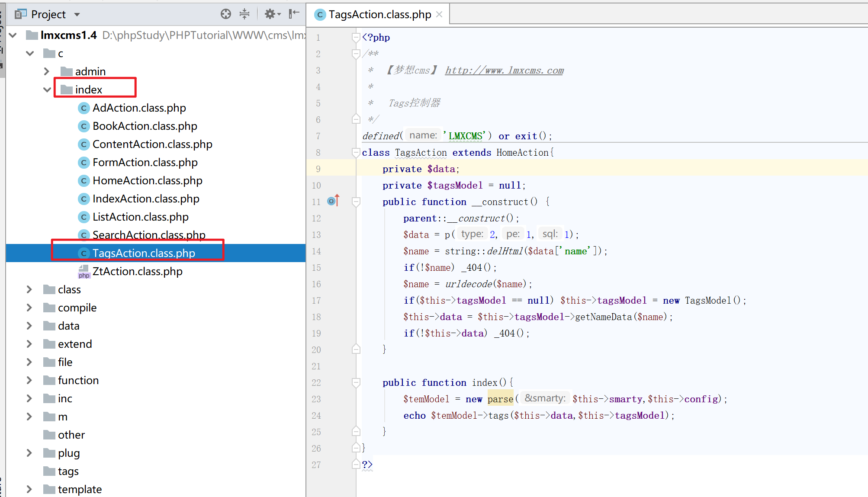Screen dimensions: 868x497
Task: Expand the admin folder
Action: click(x=47, y=71)
